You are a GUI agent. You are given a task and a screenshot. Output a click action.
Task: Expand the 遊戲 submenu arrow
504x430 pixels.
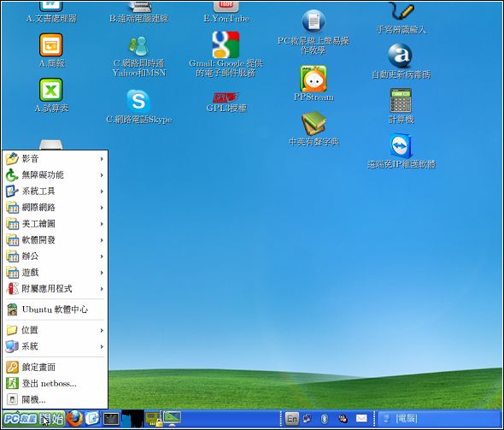[102, 273]
